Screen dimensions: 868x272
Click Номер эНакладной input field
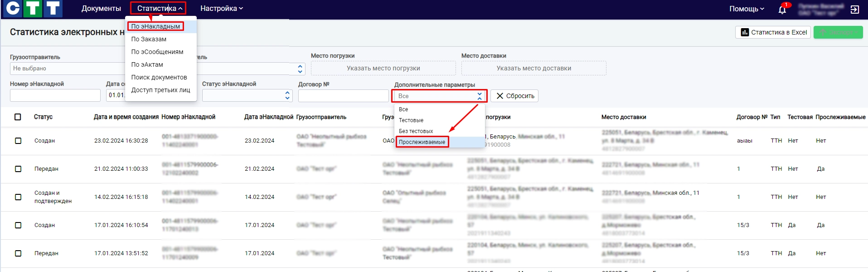55,95
